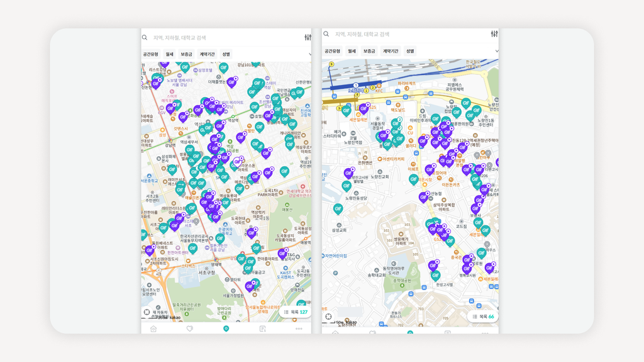Select the map pin tab in left bottom bar
Image resolution: width=644 pixels, height=362 pixels.
click(x=226, y=329)
